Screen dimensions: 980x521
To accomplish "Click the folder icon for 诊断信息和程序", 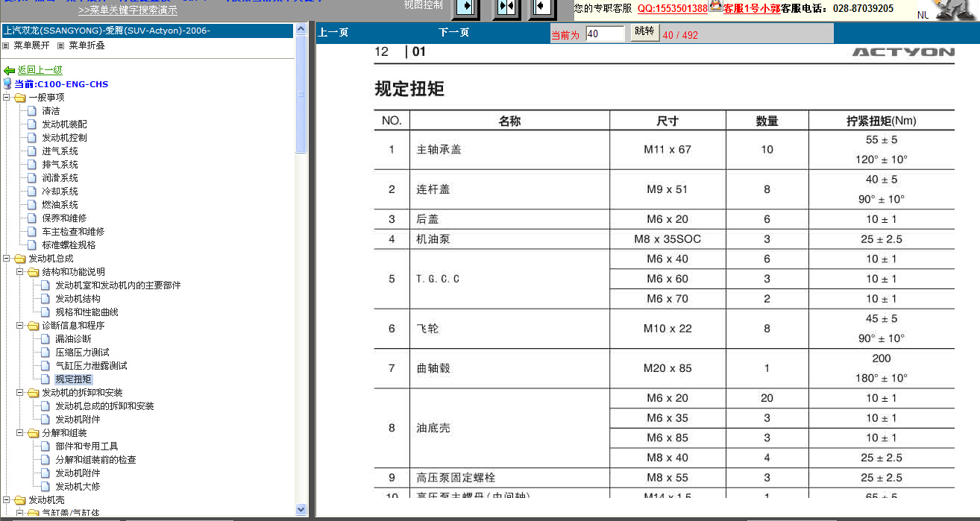I will [x=33, y=326].
